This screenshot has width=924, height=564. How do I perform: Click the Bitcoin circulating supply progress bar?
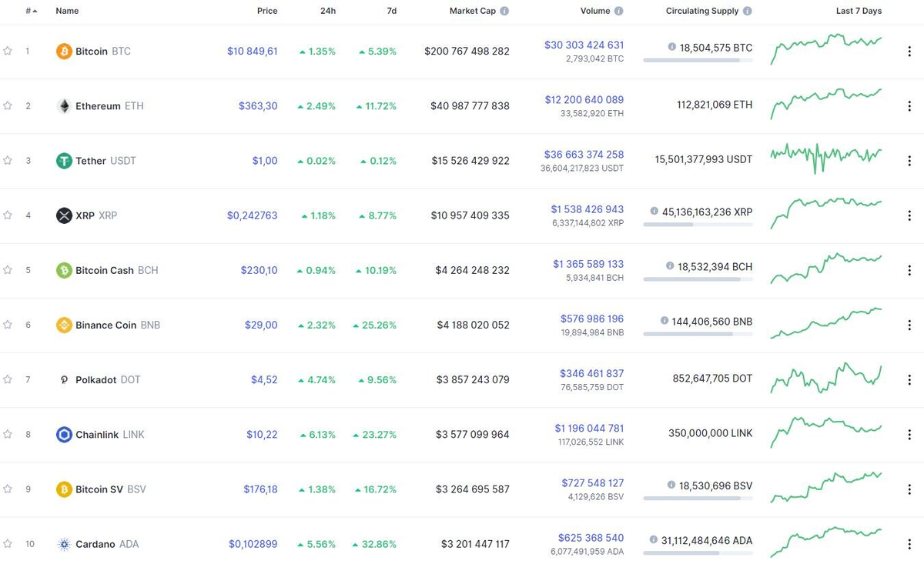(x=698, y=60)
